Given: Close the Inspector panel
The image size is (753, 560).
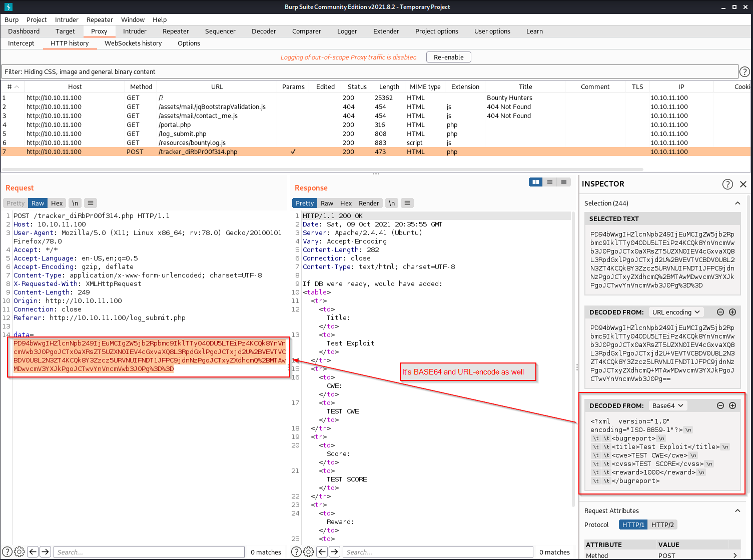Looking at the screenshot, I should 743,184.
